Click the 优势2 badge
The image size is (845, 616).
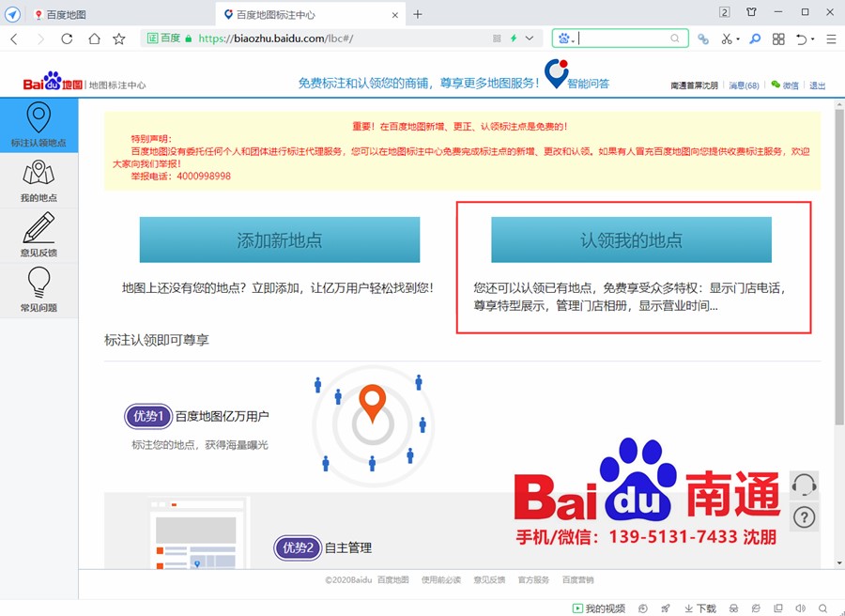click(x=298, y=548)
